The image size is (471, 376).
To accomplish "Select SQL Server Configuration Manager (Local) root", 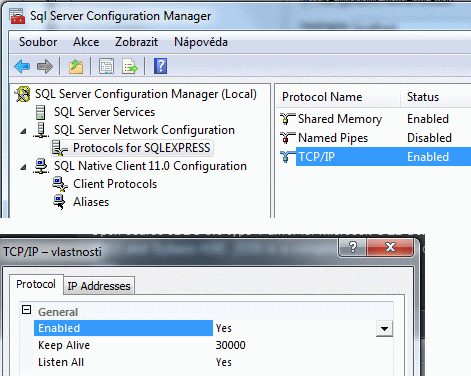I will click(146, 94).
